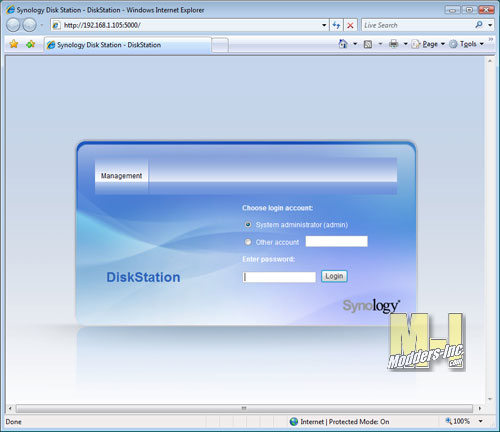Click the vertical scrollbar up arrow

point(490,61)
